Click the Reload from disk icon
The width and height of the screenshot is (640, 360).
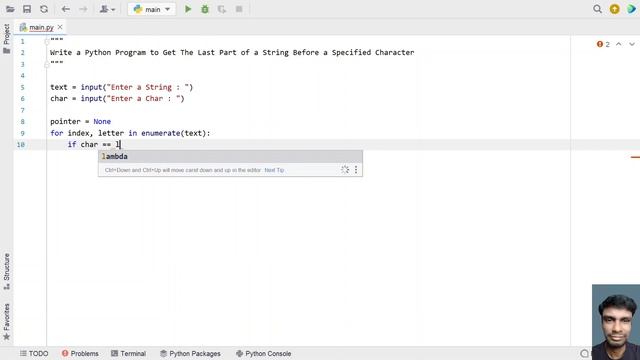point(44,9)
